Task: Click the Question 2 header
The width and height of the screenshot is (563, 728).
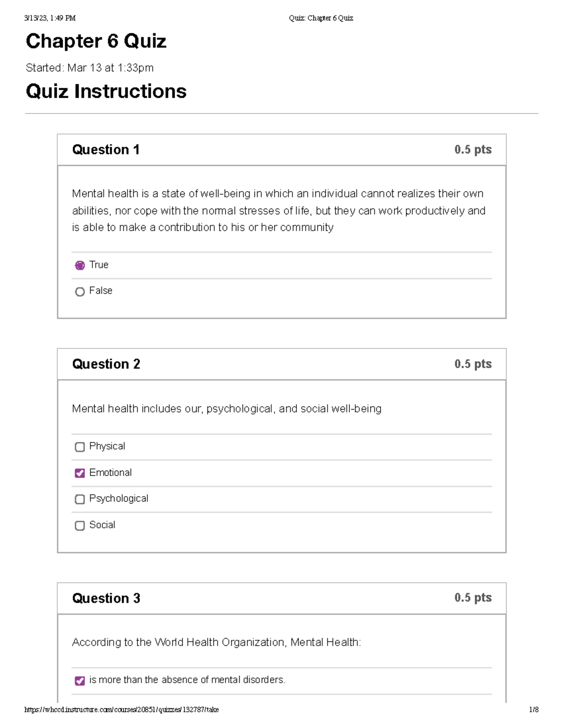Action: click(106, 364)
